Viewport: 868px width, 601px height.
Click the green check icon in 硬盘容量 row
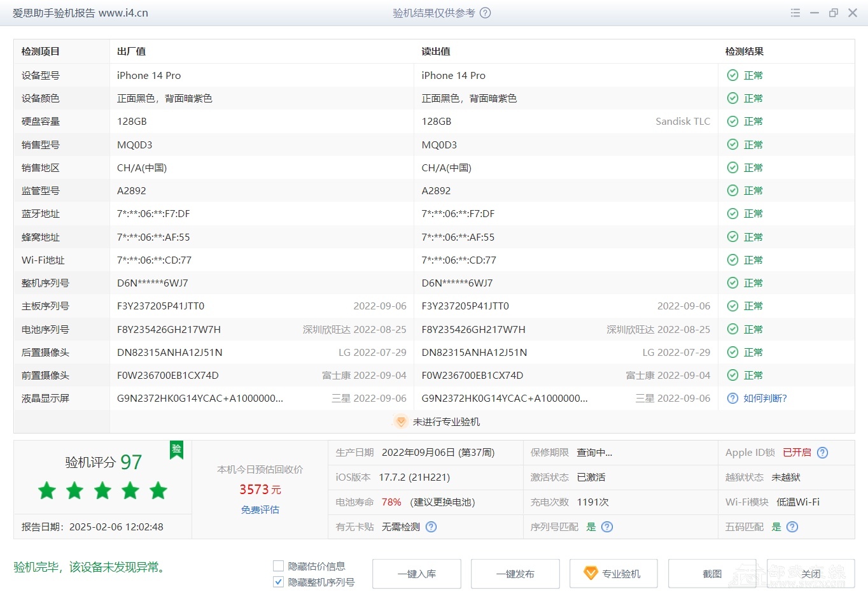click(732, 121)
